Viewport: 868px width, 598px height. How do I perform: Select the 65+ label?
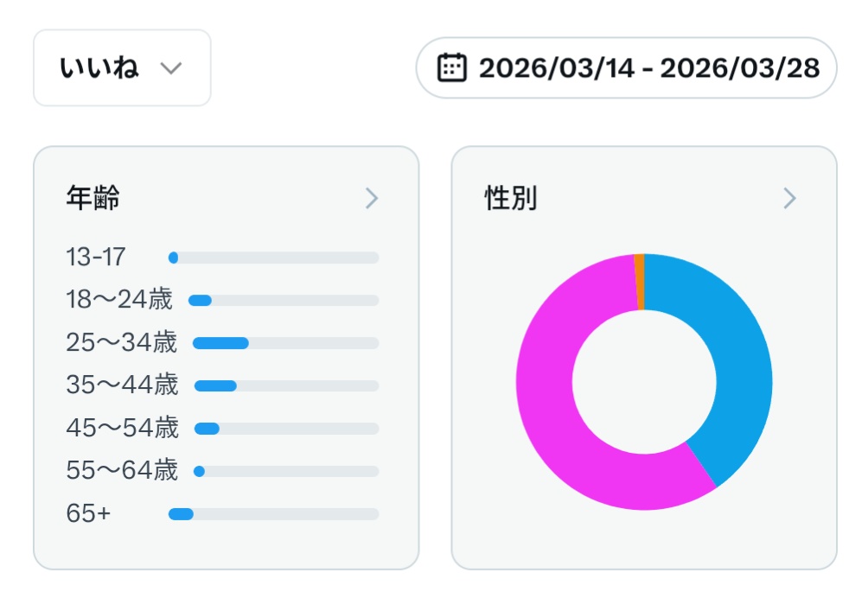[88, 513]
